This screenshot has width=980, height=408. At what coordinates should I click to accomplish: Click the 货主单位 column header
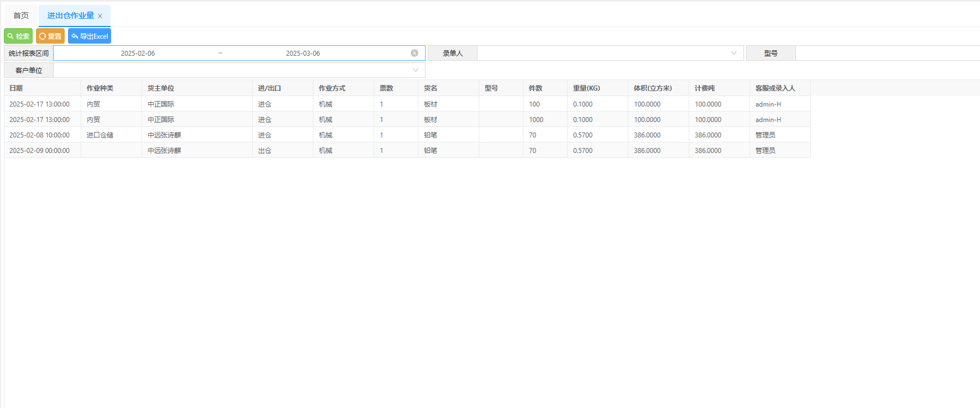click(x=161, y=88)
